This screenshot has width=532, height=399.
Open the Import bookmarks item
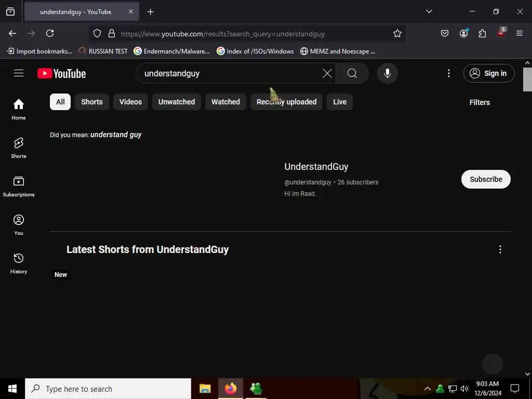click(x=39, y=51)
